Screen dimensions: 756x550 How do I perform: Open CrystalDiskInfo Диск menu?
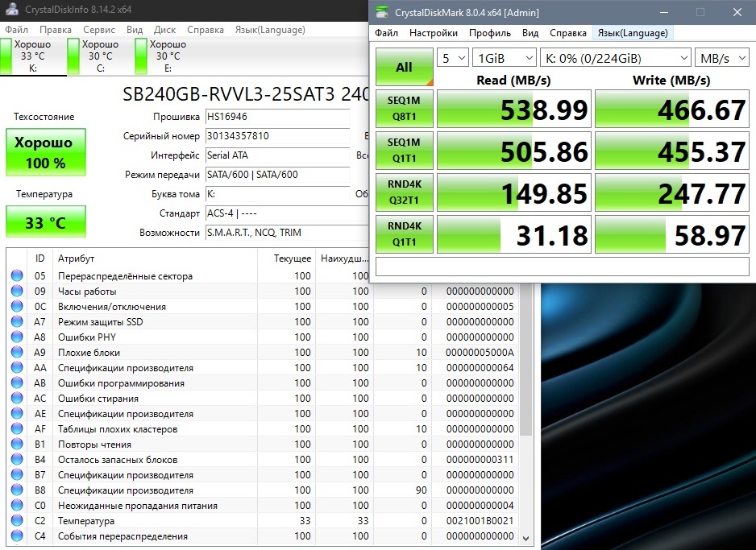coord(165,30)
